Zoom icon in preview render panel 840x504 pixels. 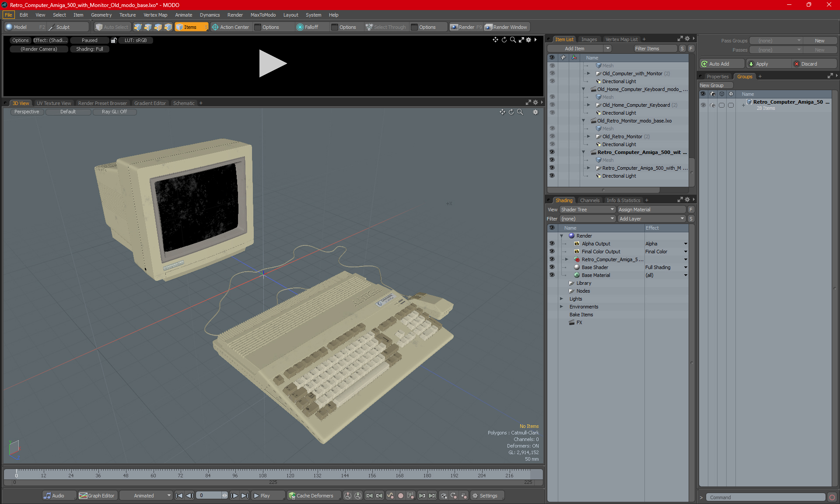click(513, 40)
